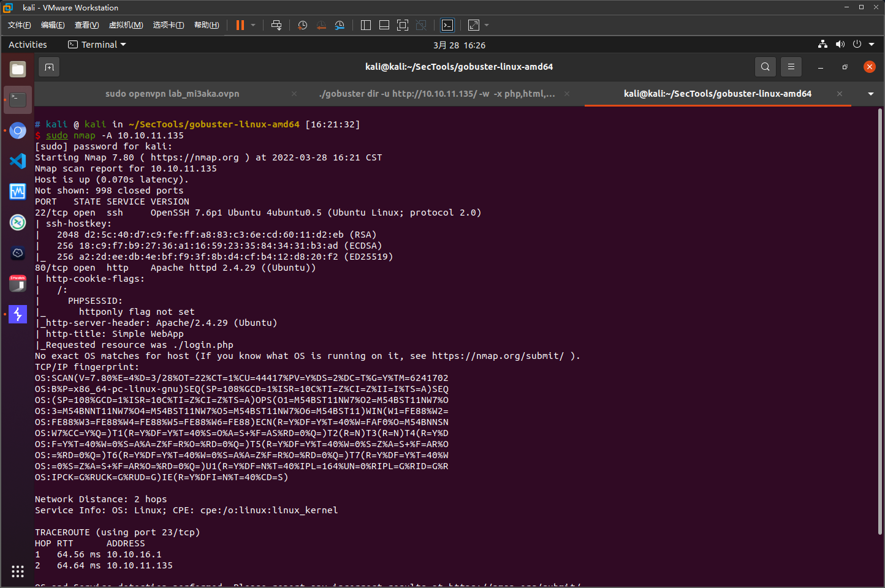
Task: Click the 'Network Distance: 2 hops' line
Action: pos(101,499)
